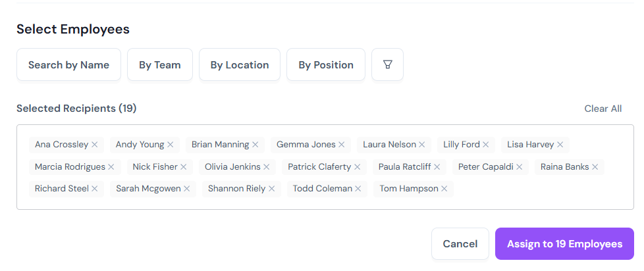644x271 pixels.
Task: Click Clear All recipients link
Action: [603, 109]
